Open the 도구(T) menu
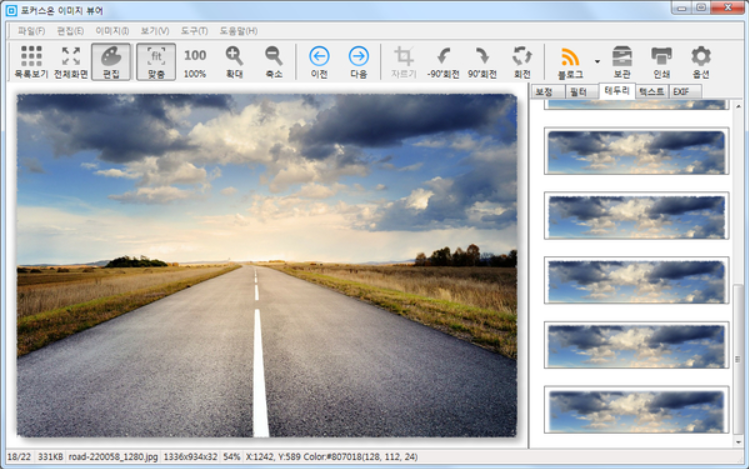The height and width of the screenshot is (469, 749). [194, 31]
